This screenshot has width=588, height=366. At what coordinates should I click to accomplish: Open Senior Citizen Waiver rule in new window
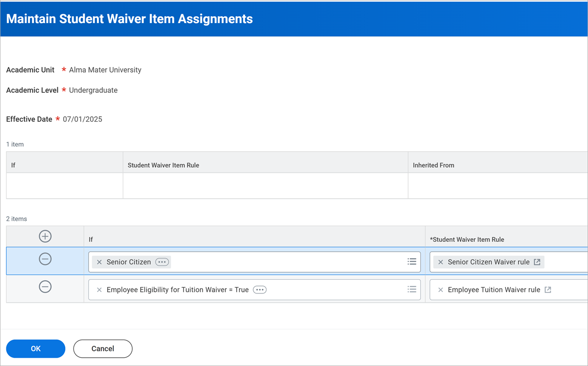(x=537, y=262)
